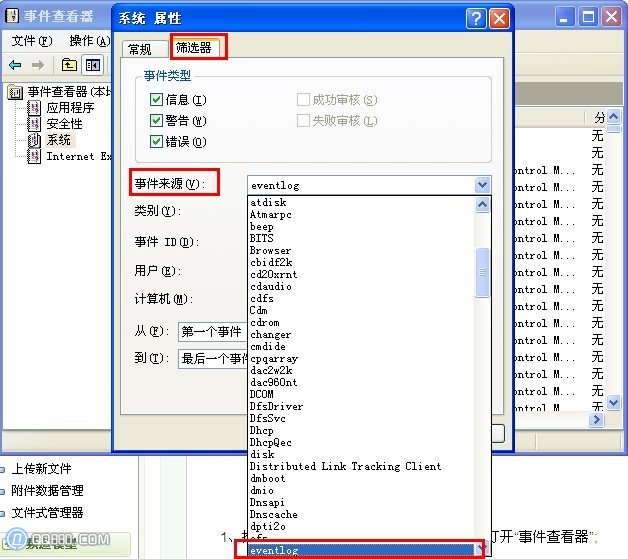Click the source list scrollbar thumb

[482, 272]
